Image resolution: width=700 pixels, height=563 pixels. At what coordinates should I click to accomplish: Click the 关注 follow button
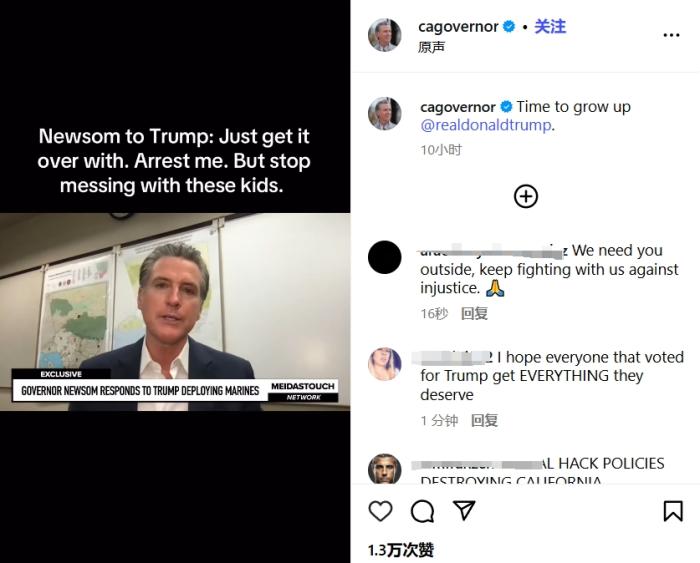(x=550, y=27)
